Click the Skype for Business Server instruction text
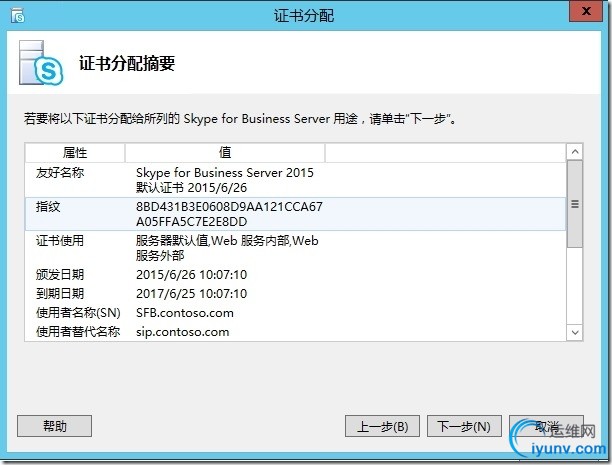Viewport: 612px width, 465px height. tap(240, 118)
